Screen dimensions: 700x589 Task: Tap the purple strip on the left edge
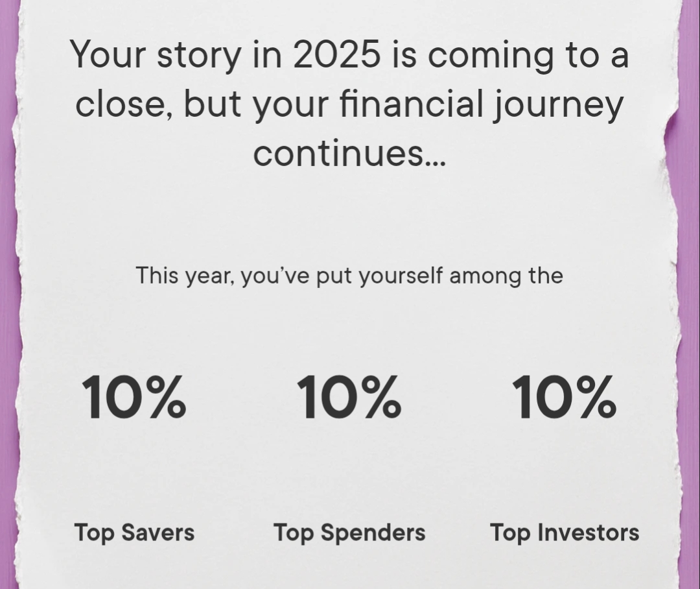(x=8, y=292)
